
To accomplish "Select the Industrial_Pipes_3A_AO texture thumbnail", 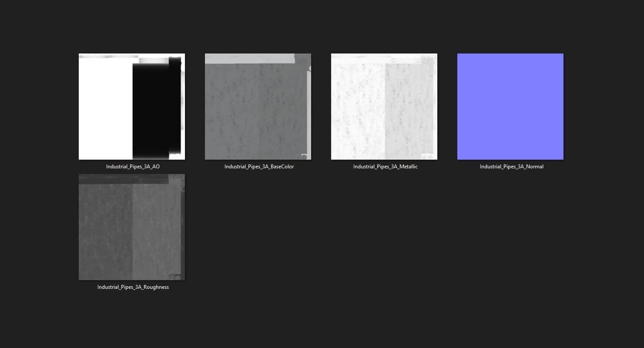I will click(131, 107).
